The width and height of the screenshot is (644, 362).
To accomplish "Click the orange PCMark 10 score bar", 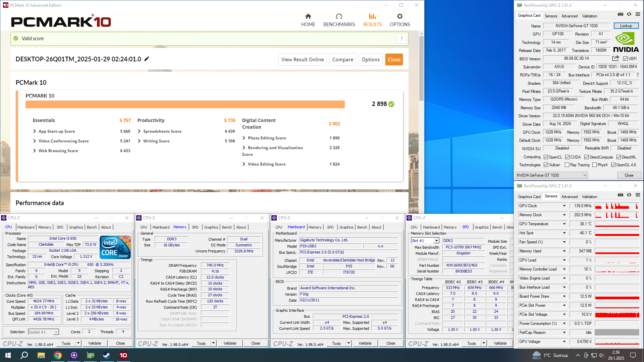I will (185, 105).
